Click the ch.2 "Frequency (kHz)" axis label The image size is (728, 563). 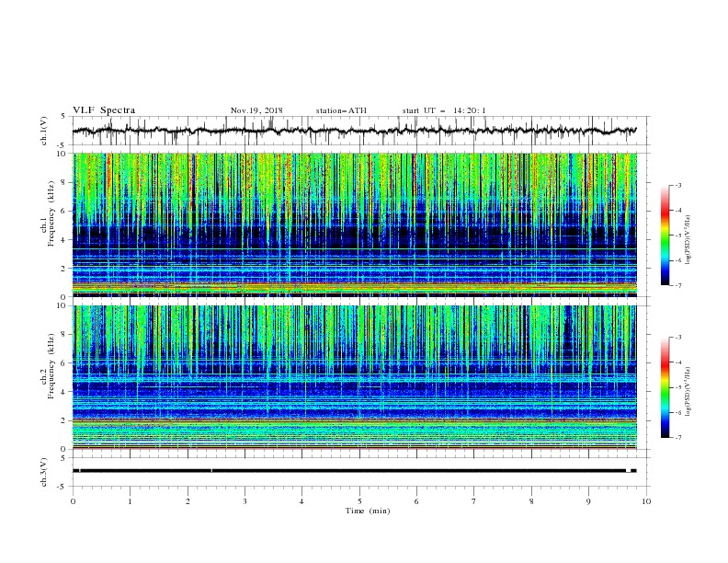coord(51,366)
